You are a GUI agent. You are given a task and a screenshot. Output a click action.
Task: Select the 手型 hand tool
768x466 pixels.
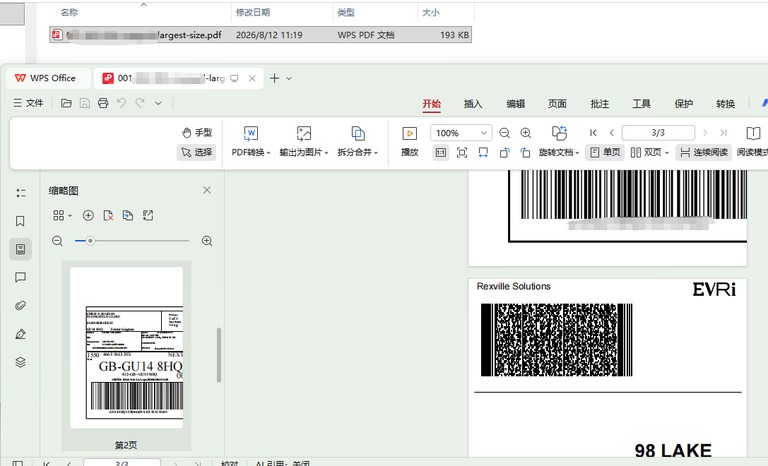tap(197, 132)
